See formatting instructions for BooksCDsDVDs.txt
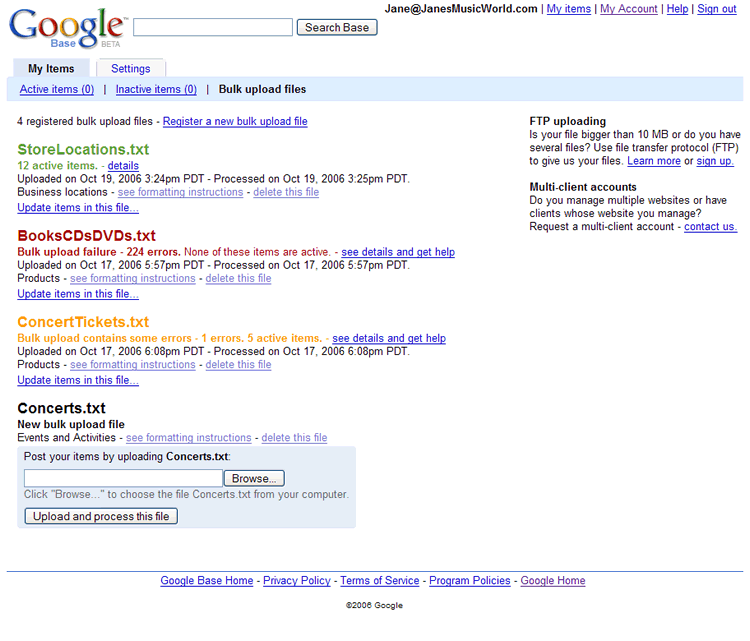The width and height of the screenshot is (750, 641). click(x=132, y=278)
